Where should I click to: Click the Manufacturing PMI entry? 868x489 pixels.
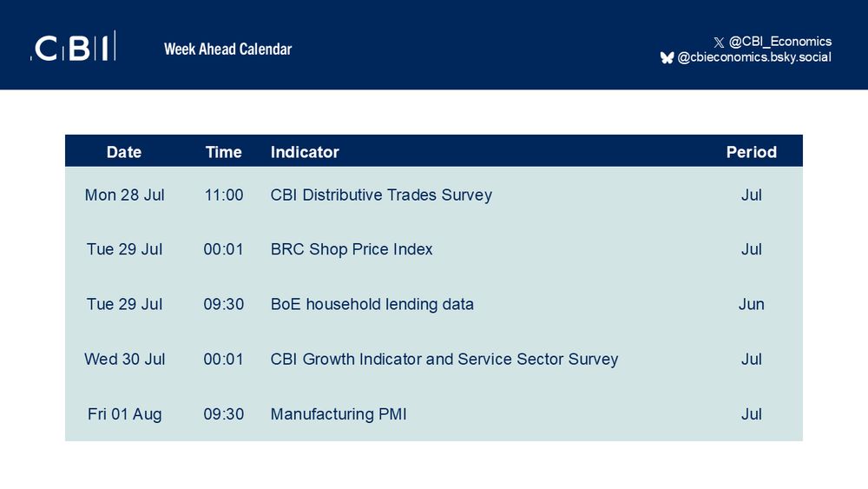(339, 413)
